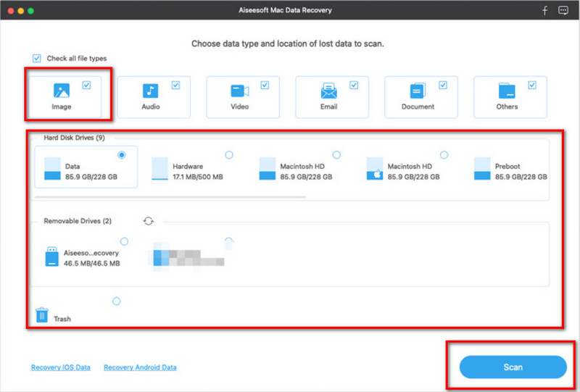Image resolution: width=580 pixels, height=392 pixels.
Task: Refresh the Removable Drives list
Action: [149, 220]
